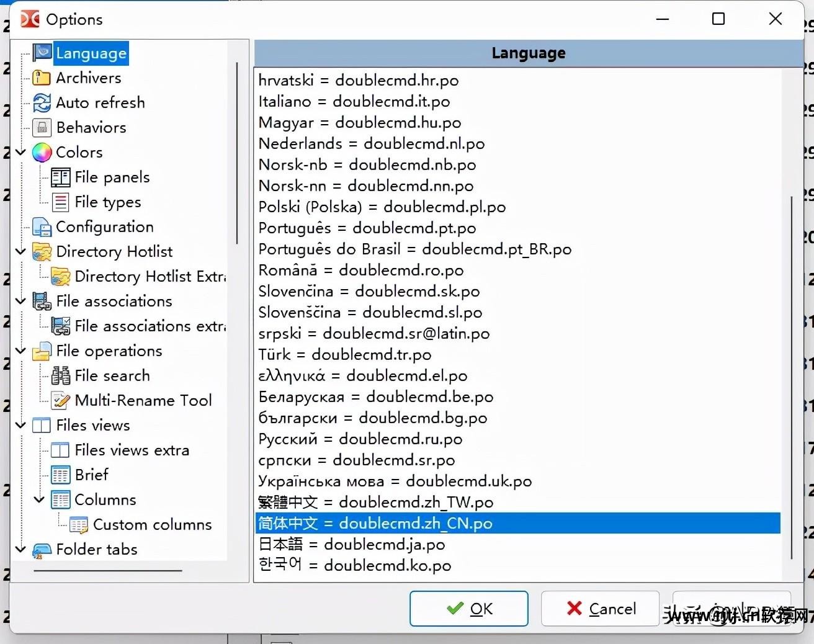Click the Directory Hotlist folder icon
This screenshot has width=814, height=644.
[x=42, y=252]
